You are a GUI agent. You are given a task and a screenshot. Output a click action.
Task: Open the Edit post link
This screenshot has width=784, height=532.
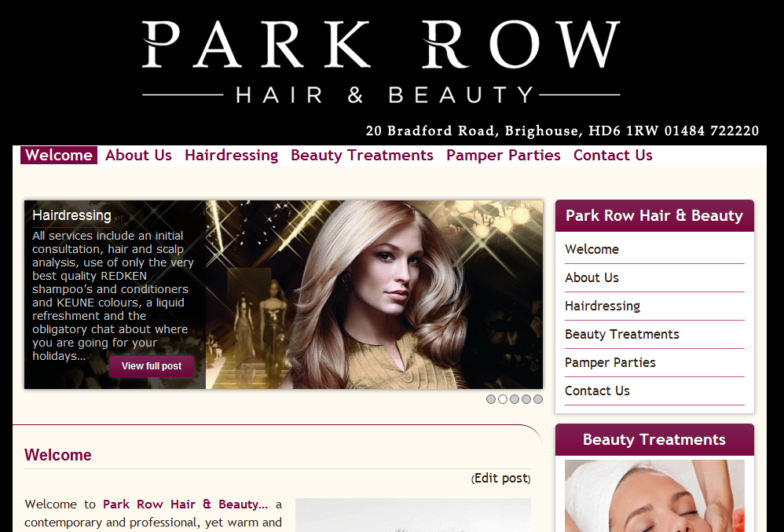[x=500, y=478]
